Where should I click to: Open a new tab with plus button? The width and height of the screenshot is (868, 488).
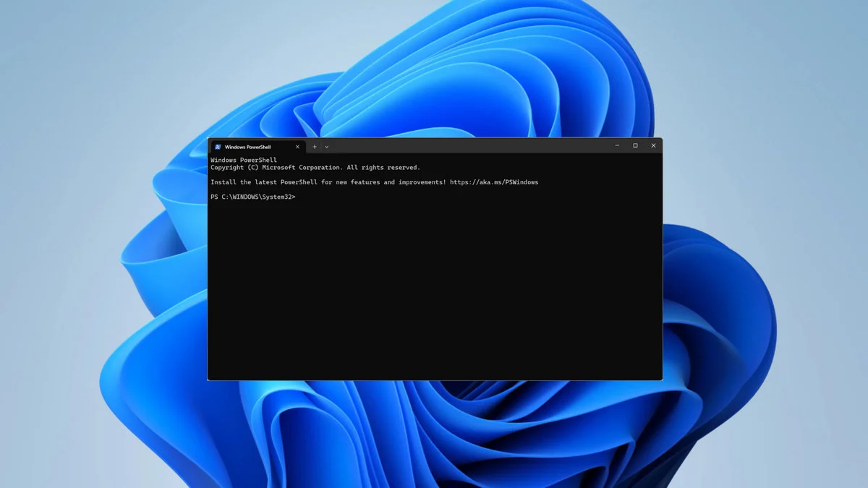(x=315, y=147)
